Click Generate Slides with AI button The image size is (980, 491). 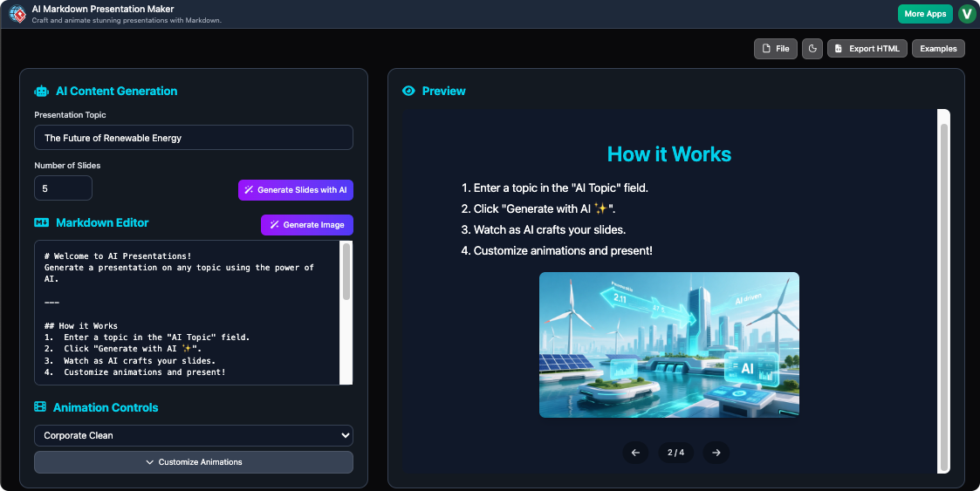pos(296,190)
